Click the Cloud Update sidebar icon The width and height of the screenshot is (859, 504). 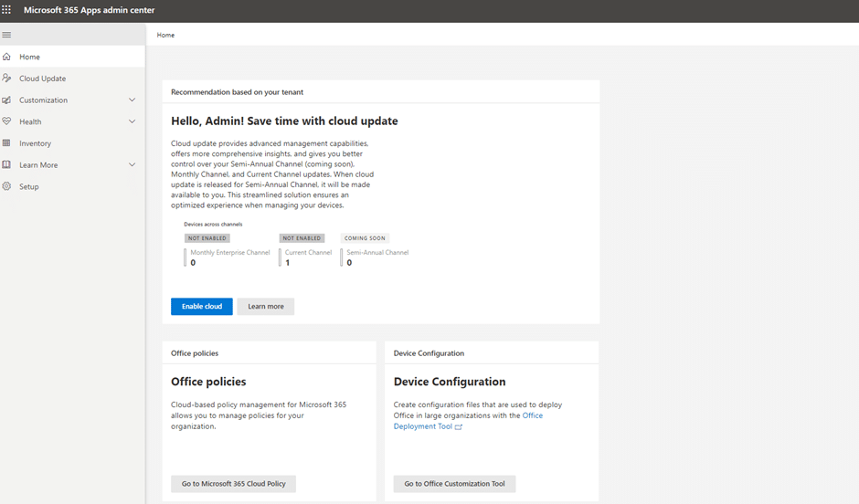(6, 79)
